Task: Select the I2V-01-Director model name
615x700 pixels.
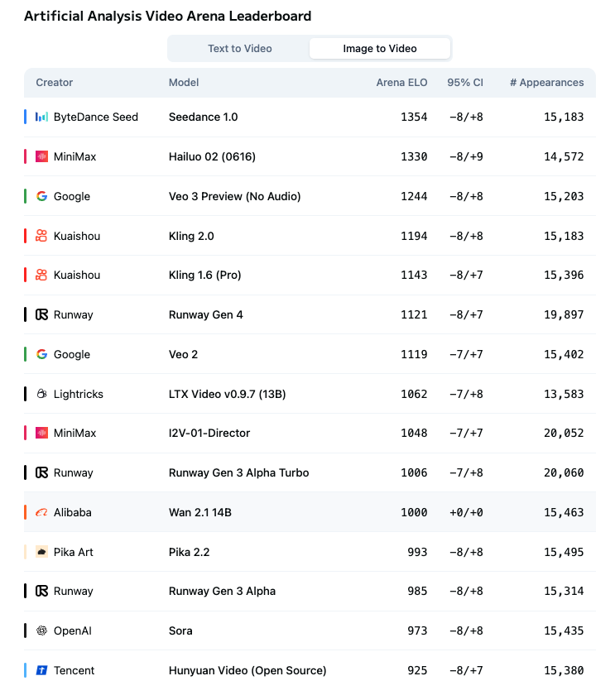Action: pos(209,433)
